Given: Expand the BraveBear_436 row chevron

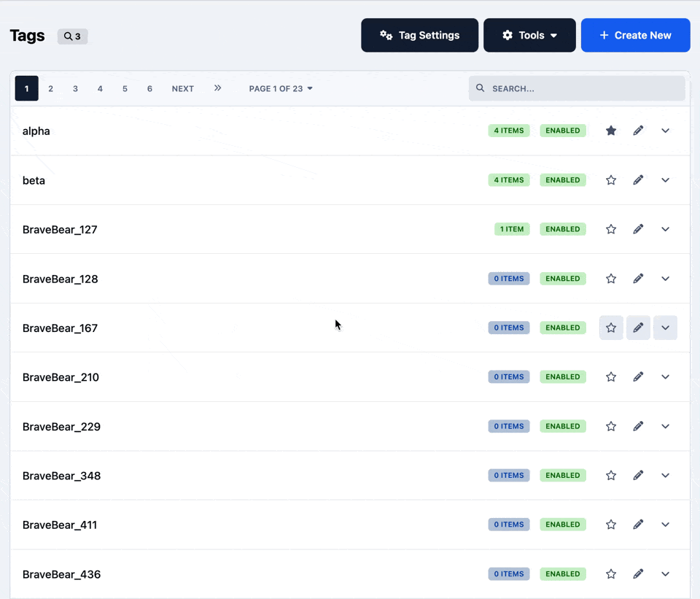Looking at the screenshot, I should pos(665,574).
